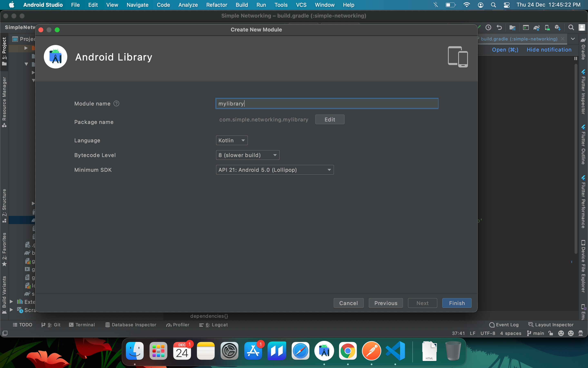Open AVD Manager phone-android icon
588x368 pixels.
547,28
